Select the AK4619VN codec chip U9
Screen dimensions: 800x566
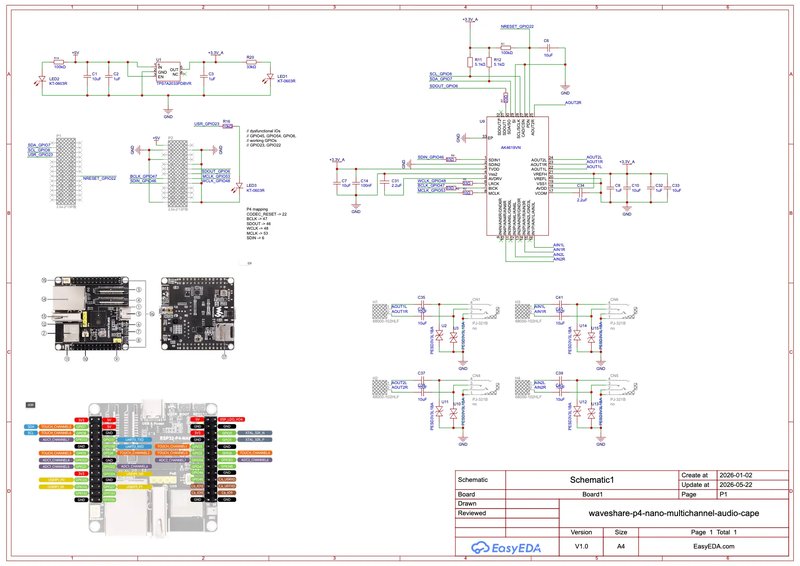(517, 176)
